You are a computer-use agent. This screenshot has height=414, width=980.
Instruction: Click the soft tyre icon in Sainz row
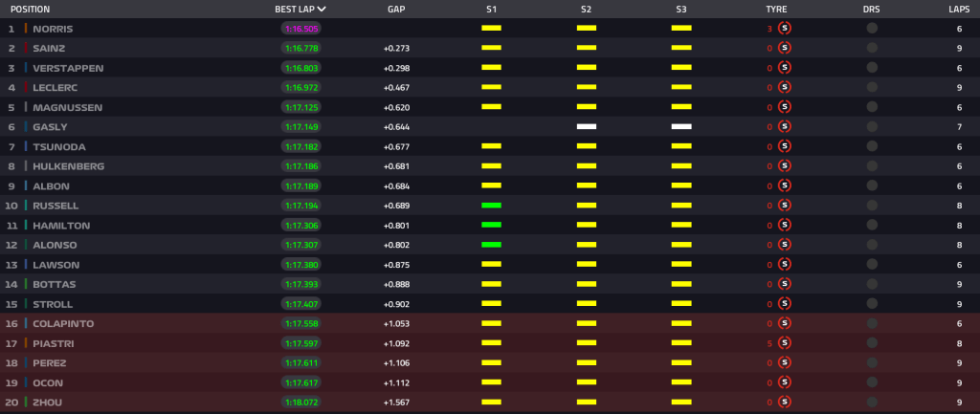pos(785,48)
